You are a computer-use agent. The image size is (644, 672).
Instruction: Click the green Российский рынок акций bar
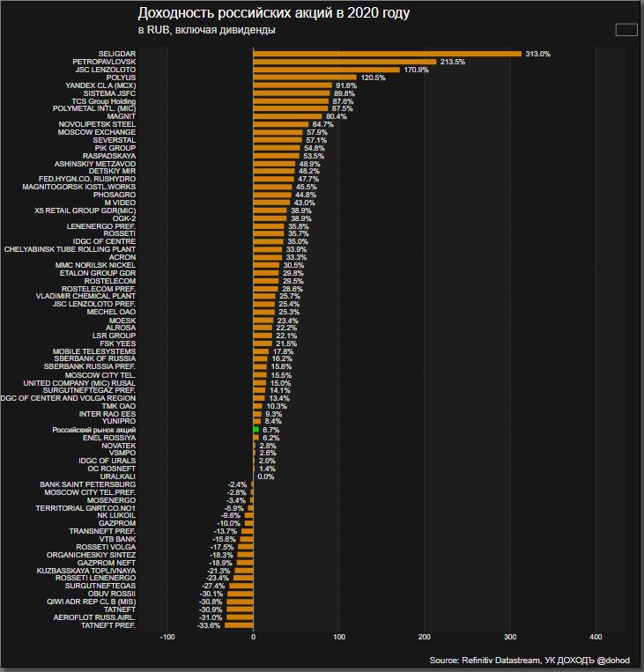point(256,430)
